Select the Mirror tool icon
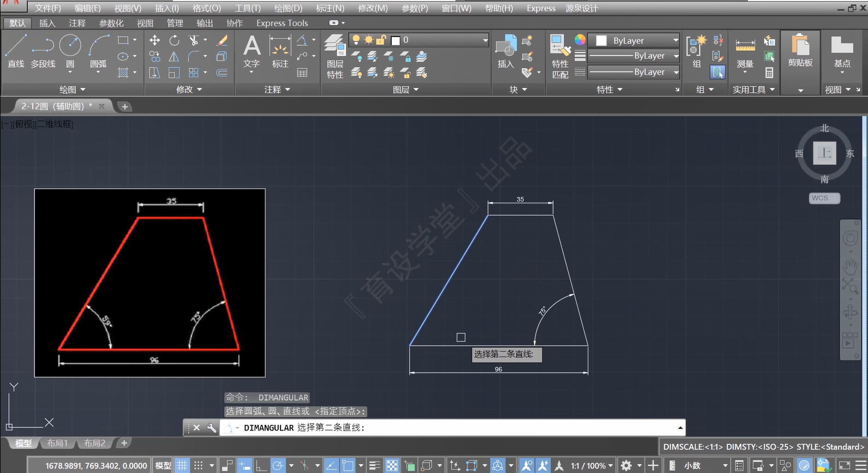The image size is (868, 473). [174, 57]
